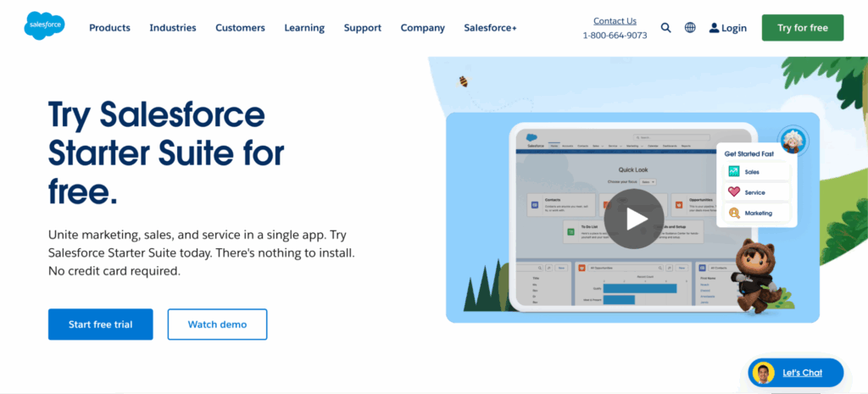Click the chat agent avatar

763,373
